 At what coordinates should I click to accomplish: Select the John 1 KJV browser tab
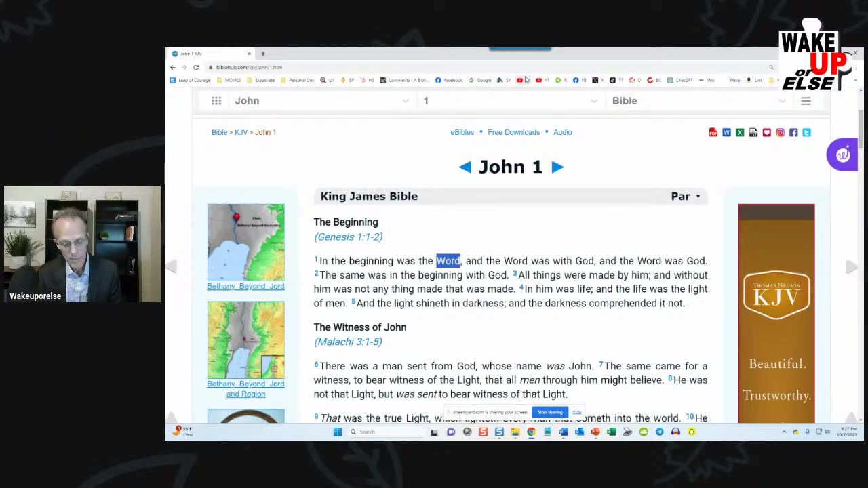click(x=211, y=54)
